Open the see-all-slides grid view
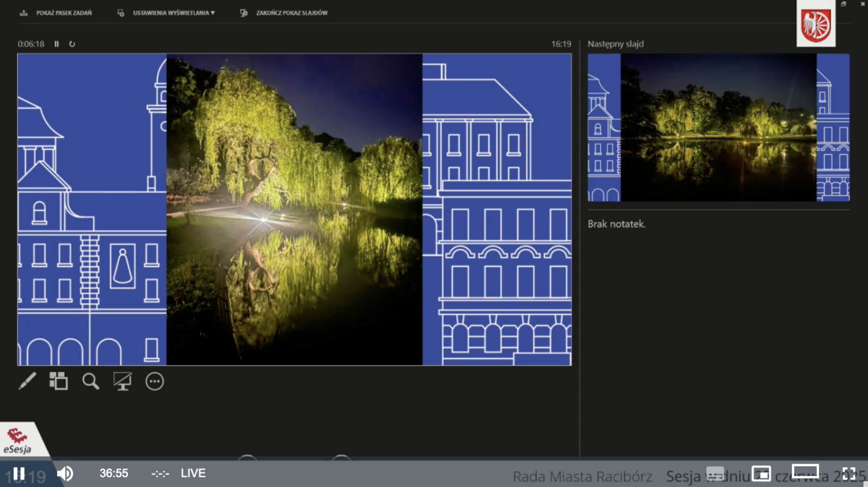This screenshot has height=487, width=868. tap(59, 381)
